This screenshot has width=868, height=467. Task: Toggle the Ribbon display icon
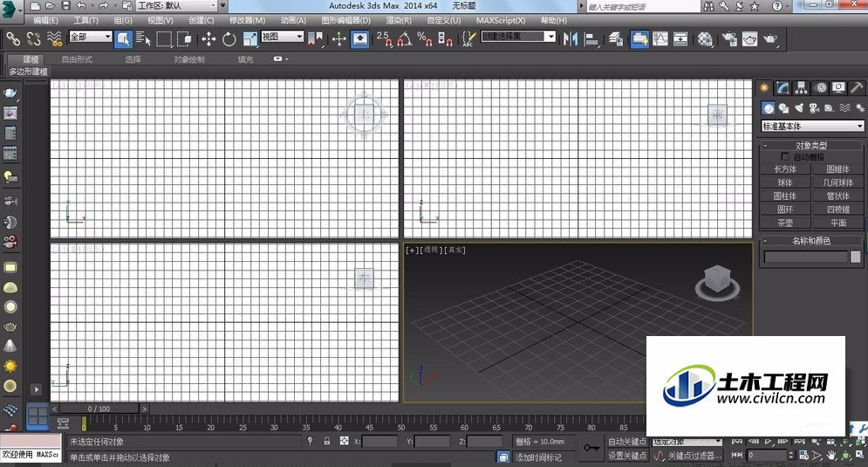point(639,38)
